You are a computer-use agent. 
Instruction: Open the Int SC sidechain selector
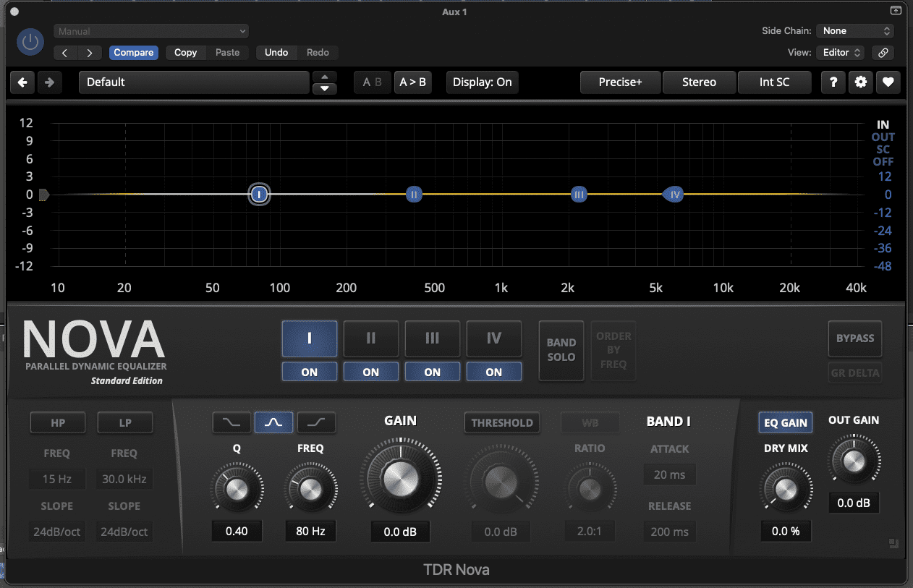coord(774,82)
